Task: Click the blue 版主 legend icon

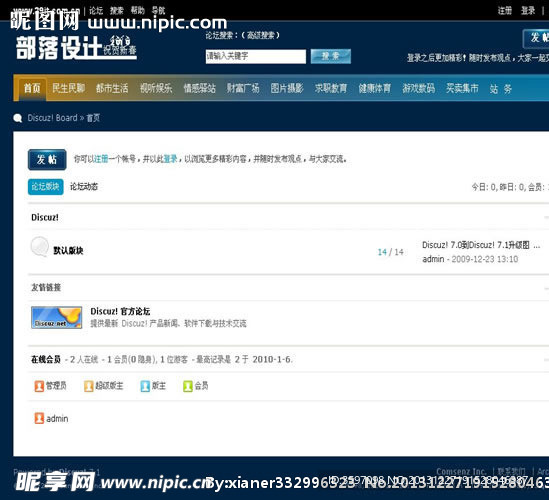Action: 145,386
